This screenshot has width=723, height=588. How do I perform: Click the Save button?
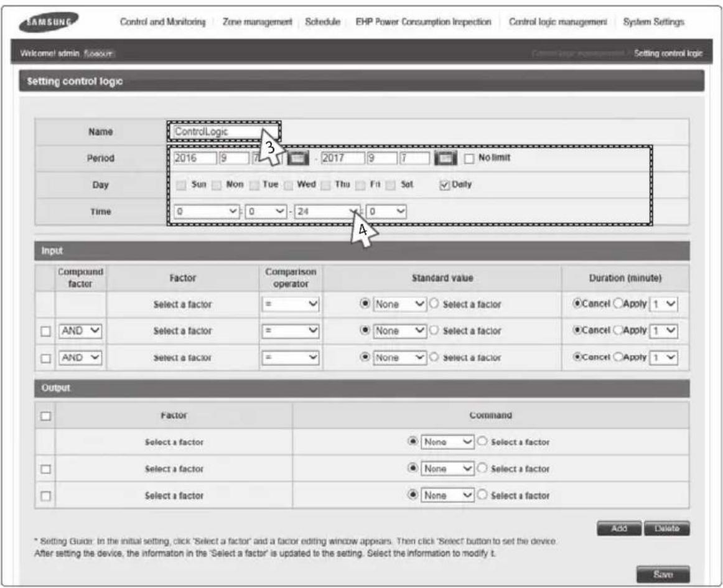tap(663, 575)
